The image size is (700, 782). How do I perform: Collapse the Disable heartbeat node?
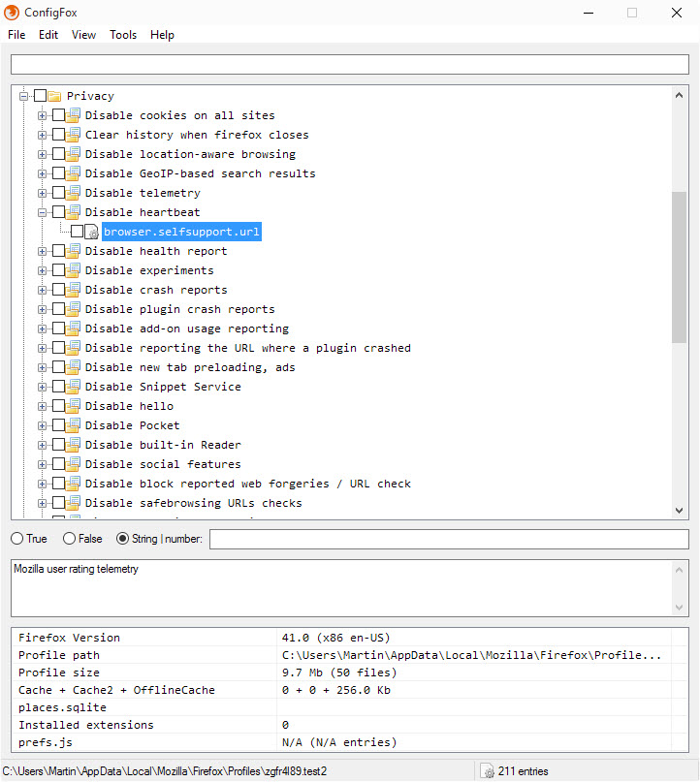43,212
